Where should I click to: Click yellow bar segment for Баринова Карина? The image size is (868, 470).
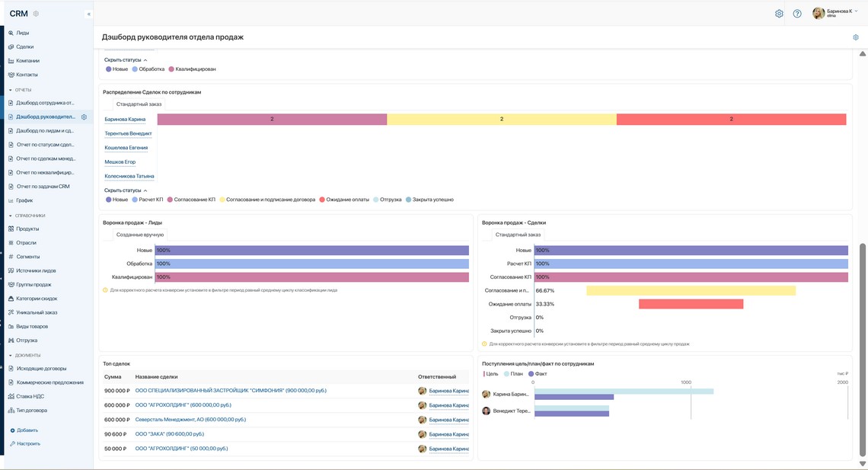(x=502, y=119)
